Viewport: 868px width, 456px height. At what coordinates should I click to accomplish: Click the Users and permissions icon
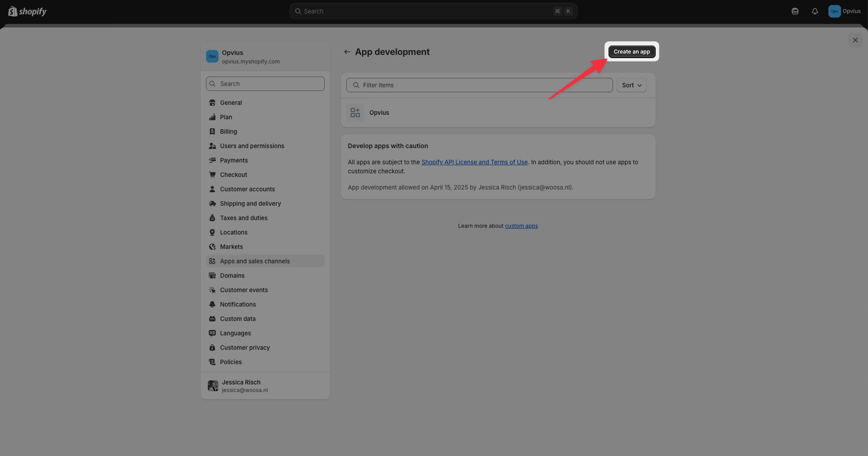pos(212,146)
